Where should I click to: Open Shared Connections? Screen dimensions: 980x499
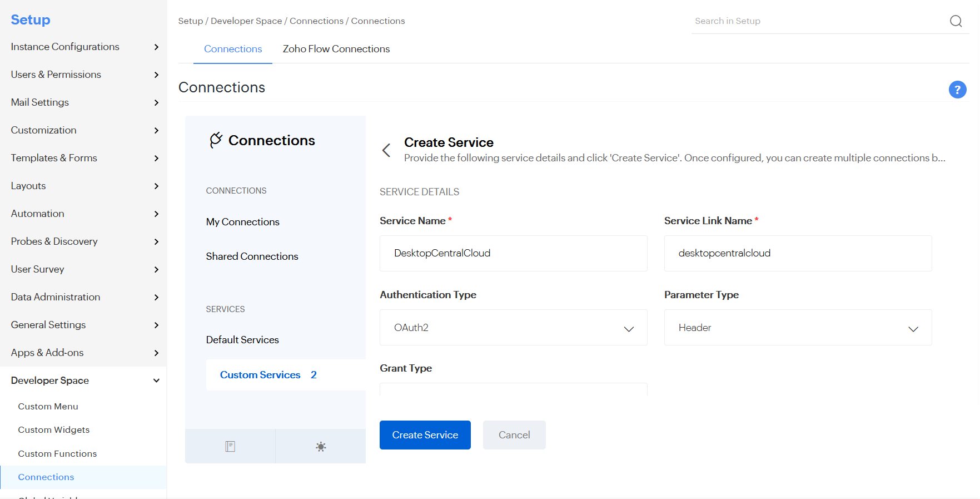point(252,256)
